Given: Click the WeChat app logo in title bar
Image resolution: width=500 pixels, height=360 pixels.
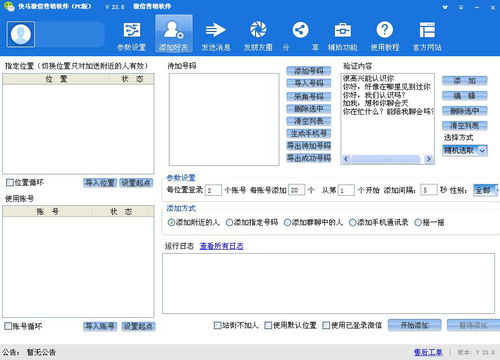Looking at the screenshot, I should [9, 6].
